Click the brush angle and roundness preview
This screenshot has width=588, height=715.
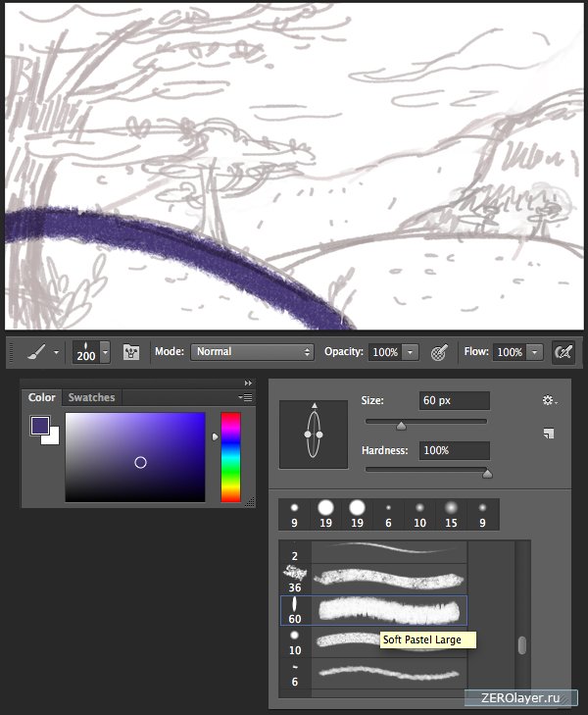click(314, 434)
